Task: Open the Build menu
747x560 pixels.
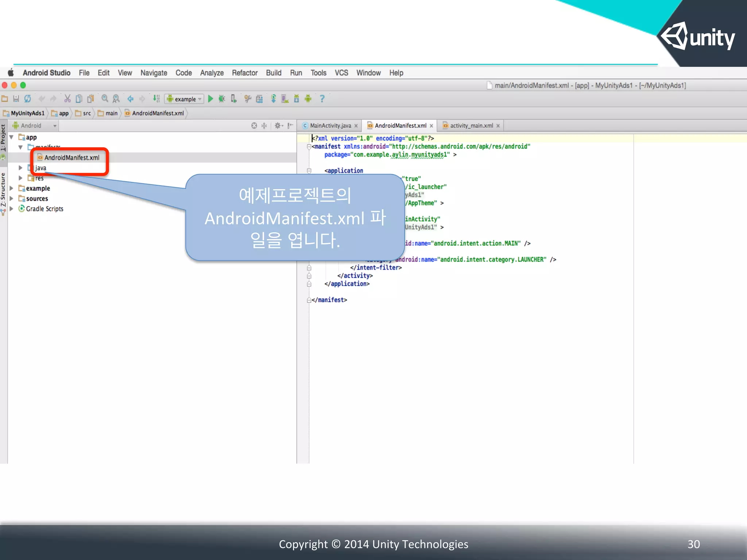Action: 274,73
